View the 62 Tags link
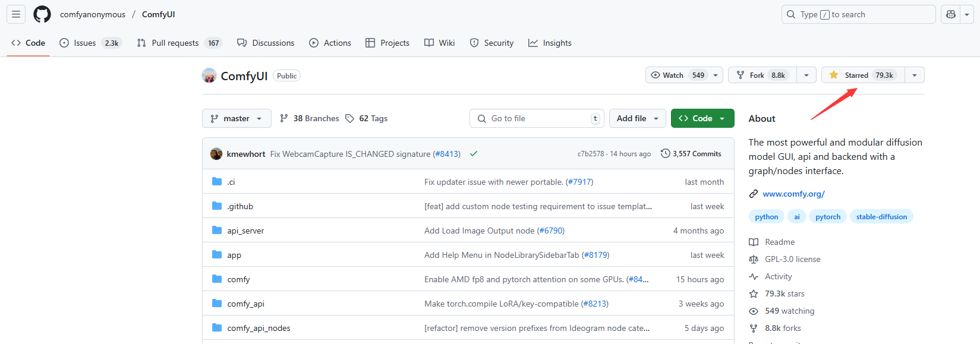The height and width of the screenshot is (344, 980). point(367,118)
